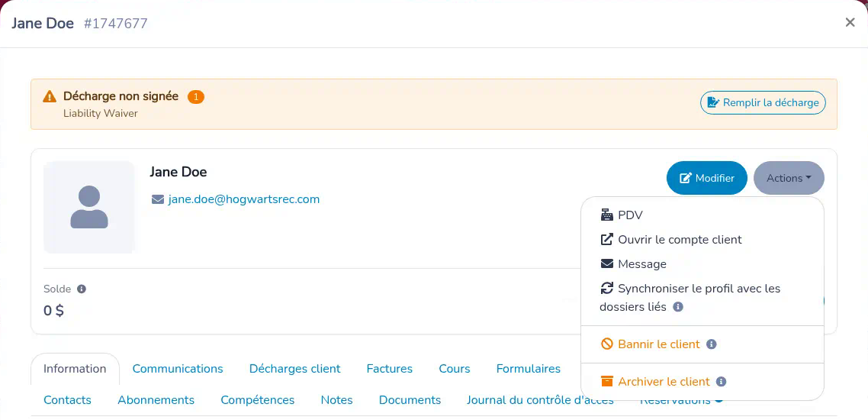This screenshot has width=868, height=420.
Task: Open the Formulaires tab
Action: click(528, 369)
